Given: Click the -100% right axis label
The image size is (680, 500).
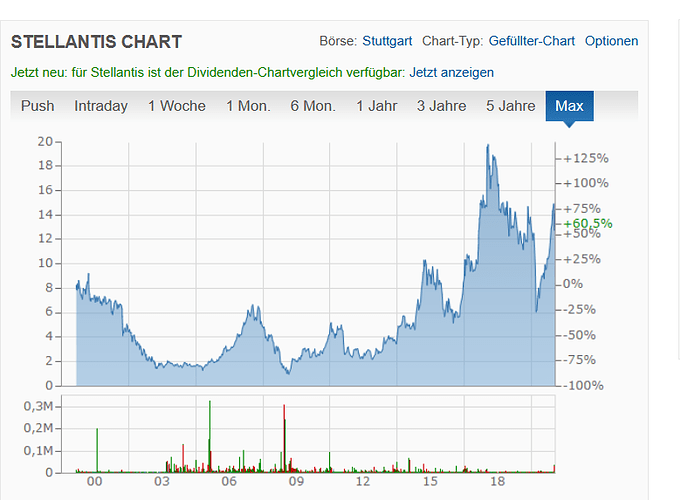Looking at the screenshot, I should (x=584, y=386).
